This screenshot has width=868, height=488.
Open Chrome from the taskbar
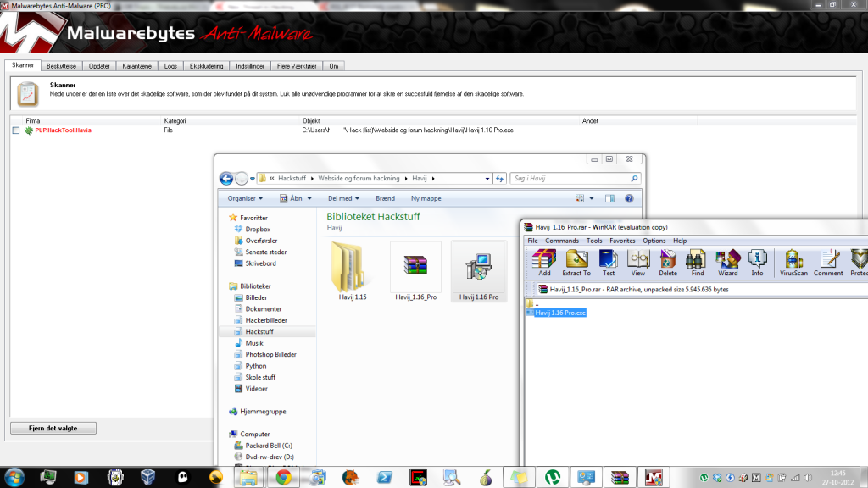point(283,477)
